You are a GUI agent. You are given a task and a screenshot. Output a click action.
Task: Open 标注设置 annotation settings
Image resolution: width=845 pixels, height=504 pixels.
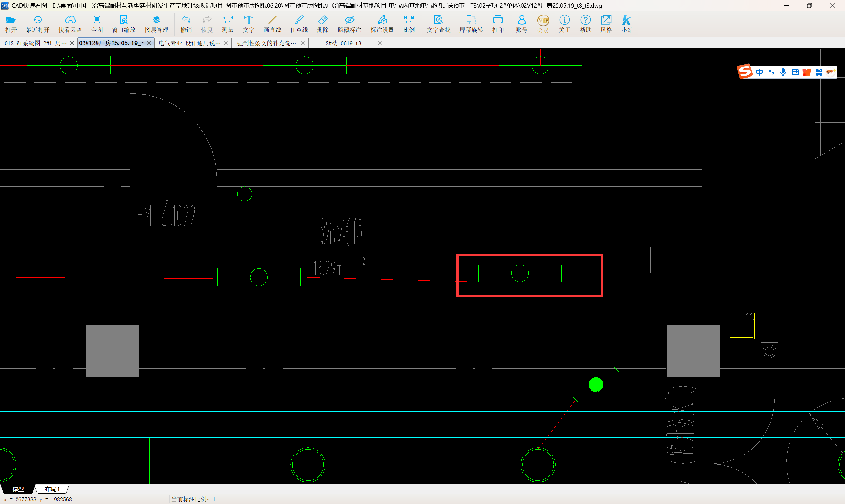382,24
